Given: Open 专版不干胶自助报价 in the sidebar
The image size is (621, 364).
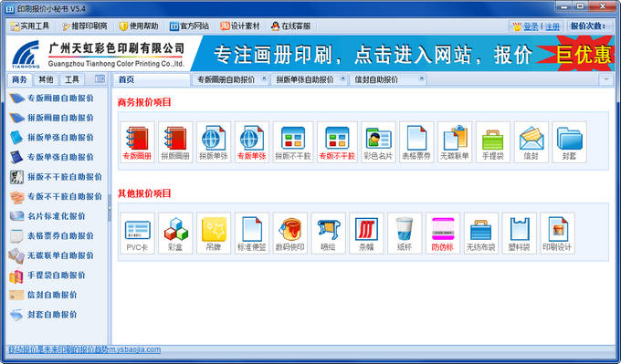Looking at the screenshot, I should tap(56, 197).
